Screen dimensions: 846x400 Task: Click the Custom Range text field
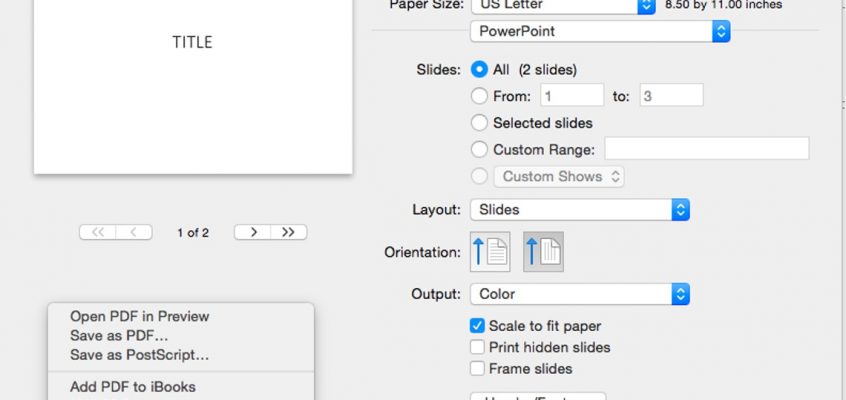[x=706, y=148]
